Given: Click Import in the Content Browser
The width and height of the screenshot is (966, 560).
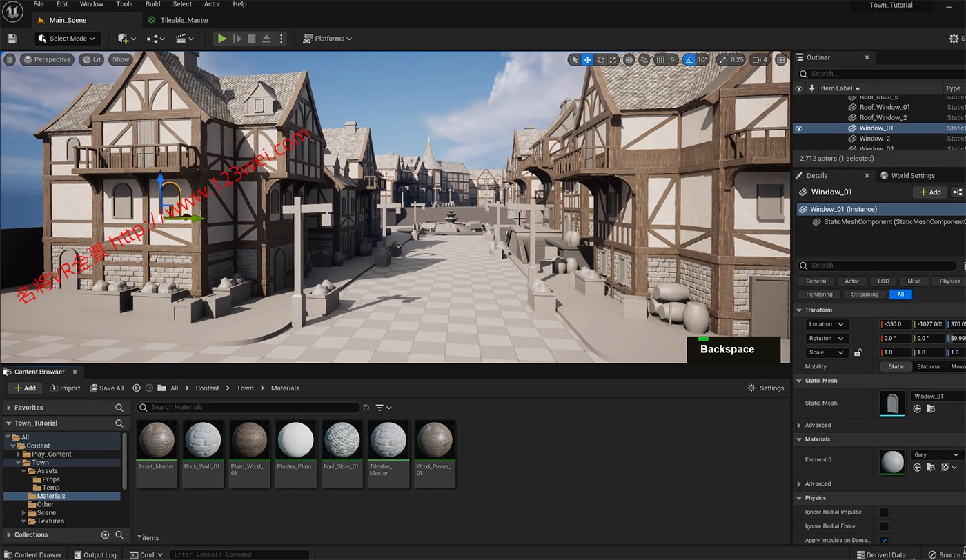Looking at the screenshot, I should pos(65,388).
